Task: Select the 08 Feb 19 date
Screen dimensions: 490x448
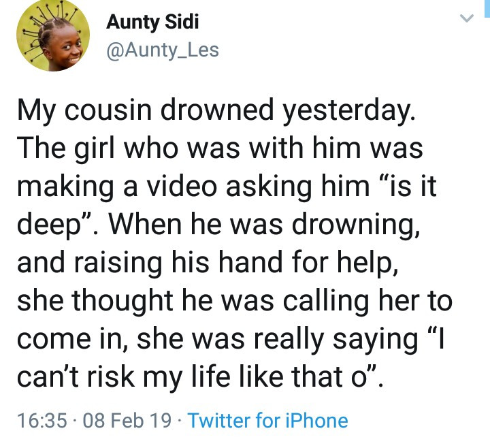Action: (x=127, y=420)
